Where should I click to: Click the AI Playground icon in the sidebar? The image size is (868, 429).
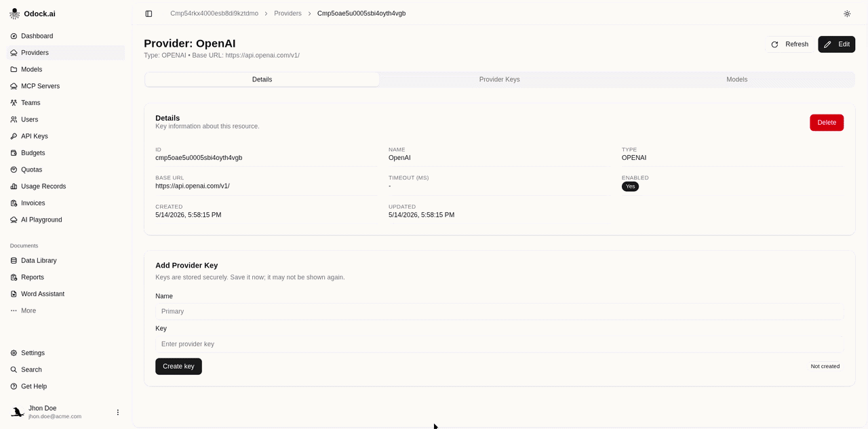point(14,220)
